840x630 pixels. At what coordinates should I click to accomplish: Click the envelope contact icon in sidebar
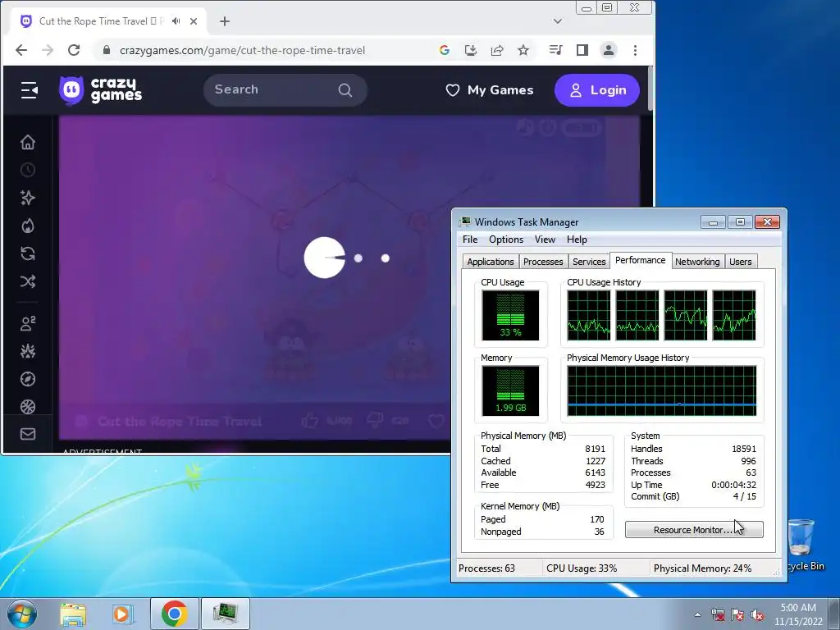[28, 435]
